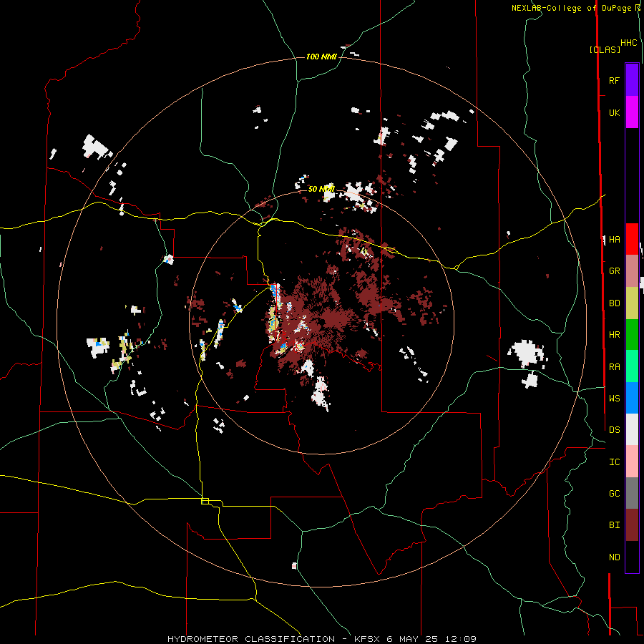Click the ND black legend swatch
644x644 pixels.
pyautogui.click(x=632, y=557)
